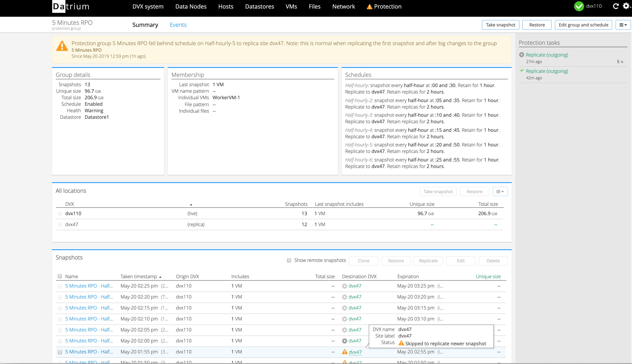
Task: Switch to the VMs page
Action: [x=291, y=7]
